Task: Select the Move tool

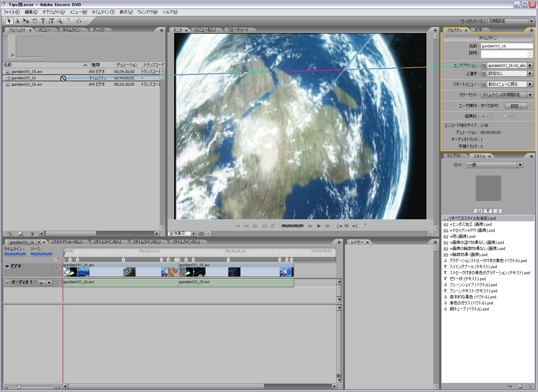Action: [x=26, y=21]
